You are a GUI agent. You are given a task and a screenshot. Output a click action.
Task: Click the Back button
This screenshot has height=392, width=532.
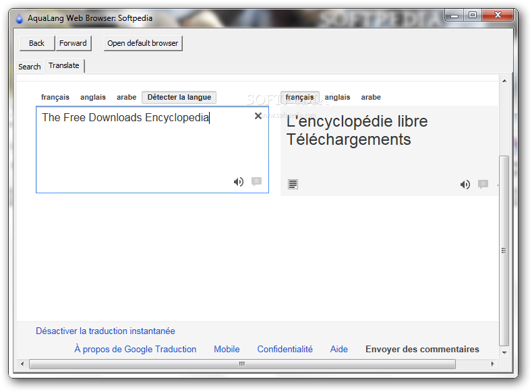[36, 43]
